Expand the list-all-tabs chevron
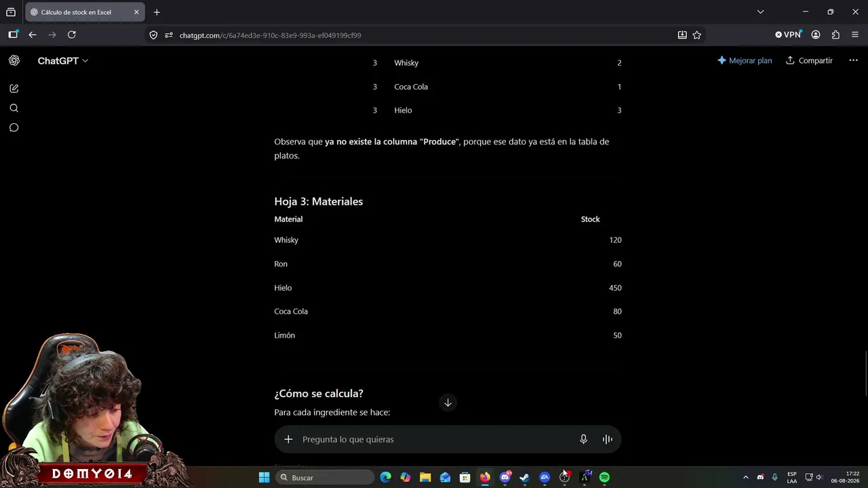Image resolution: width=868 pixels, height=488 pixels. click(760, 12)
